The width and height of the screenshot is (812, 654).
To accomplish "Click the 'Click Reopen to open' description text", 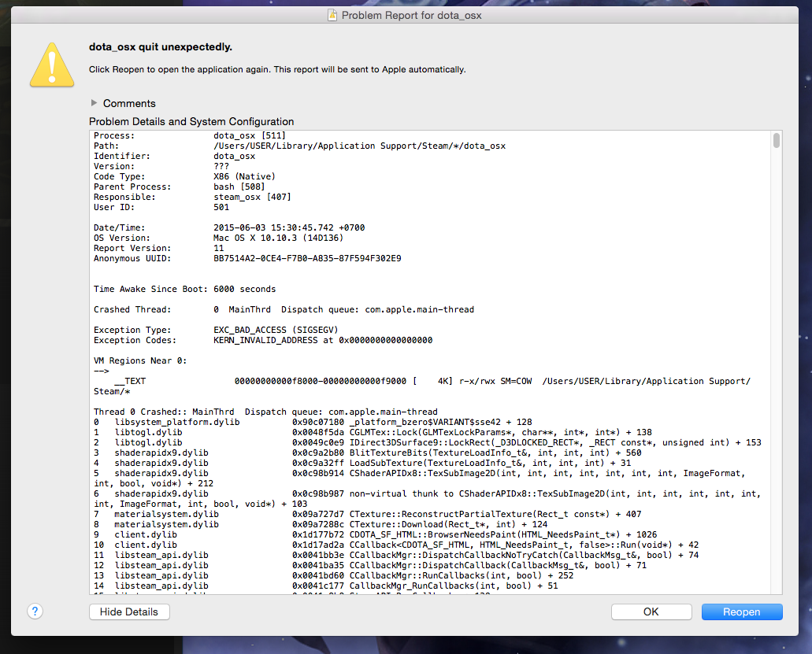I will click(x=277, y=69).
